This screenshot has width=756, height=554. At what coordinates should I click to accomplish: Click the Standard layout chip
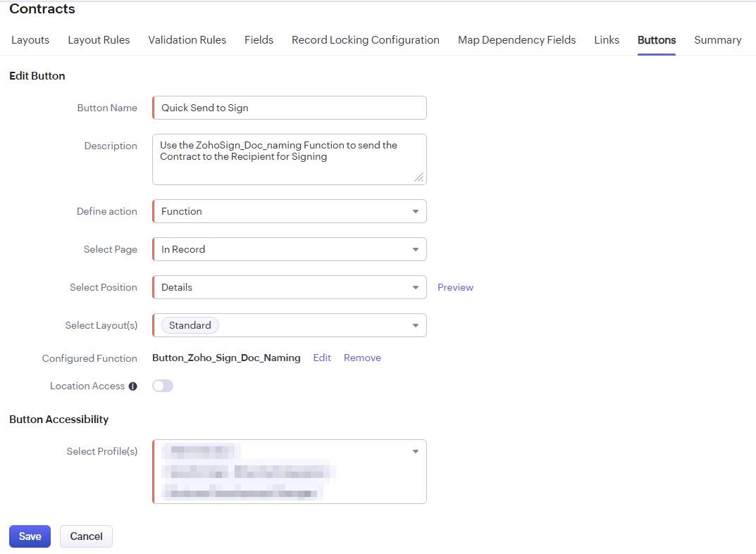click(190, 326)
